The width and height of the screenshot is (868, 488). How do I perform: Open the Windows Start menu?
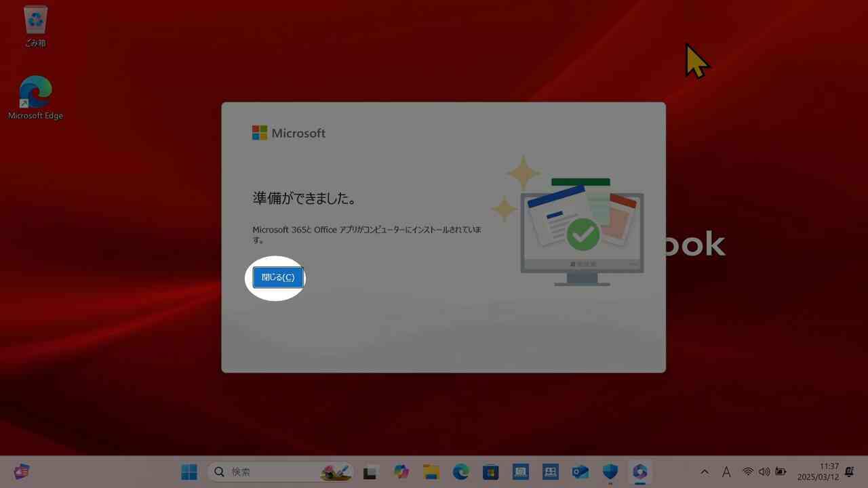(x=189, y=472)
